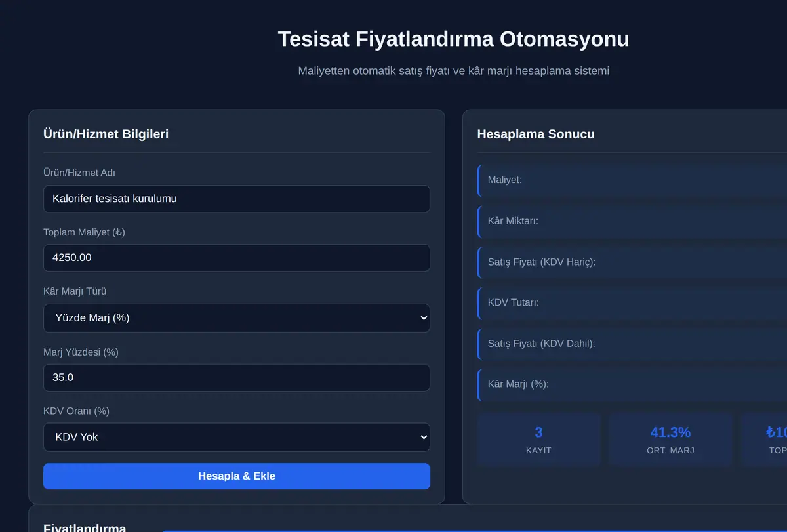Click the KDV Tutarı result row
This screenshot has height=532, width=787.
(x=632, y=302)
